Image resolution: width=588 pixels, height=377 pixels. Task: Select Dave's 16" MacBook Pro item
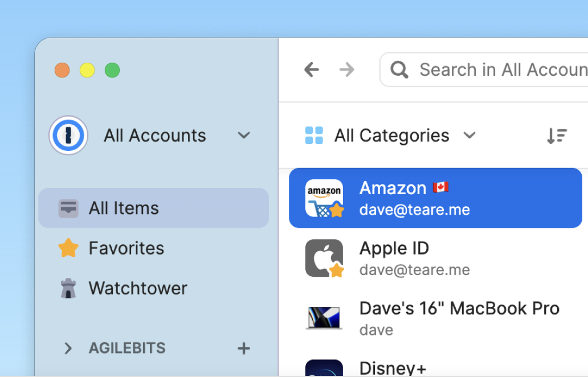435,318
